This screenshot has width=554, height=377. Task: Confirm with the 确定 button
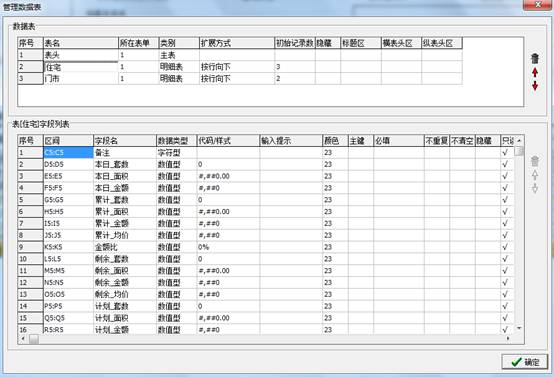[525, 362]
